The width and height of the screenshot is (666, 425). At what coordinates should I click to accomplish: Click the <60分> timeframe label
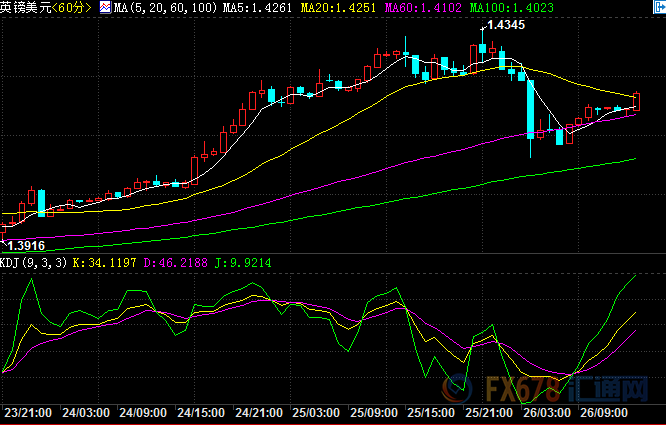coord(71,7)
